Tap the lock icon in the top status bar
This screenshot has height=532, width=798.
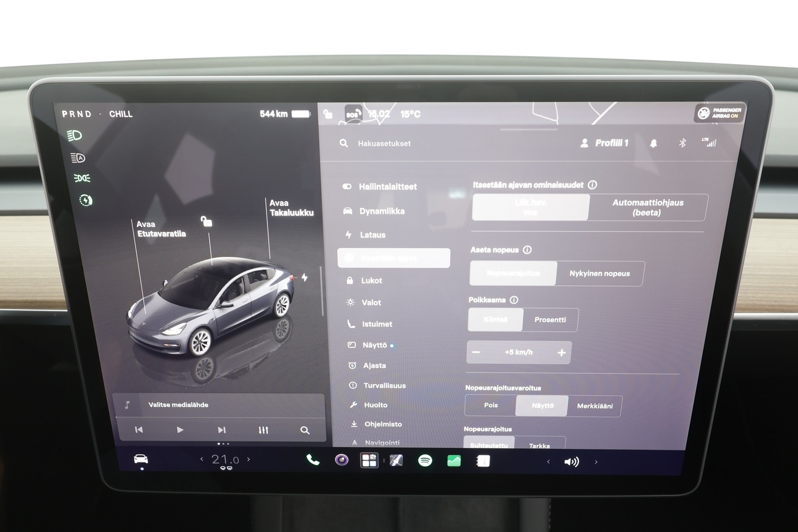pyautogui.click(x=328, y=114)
